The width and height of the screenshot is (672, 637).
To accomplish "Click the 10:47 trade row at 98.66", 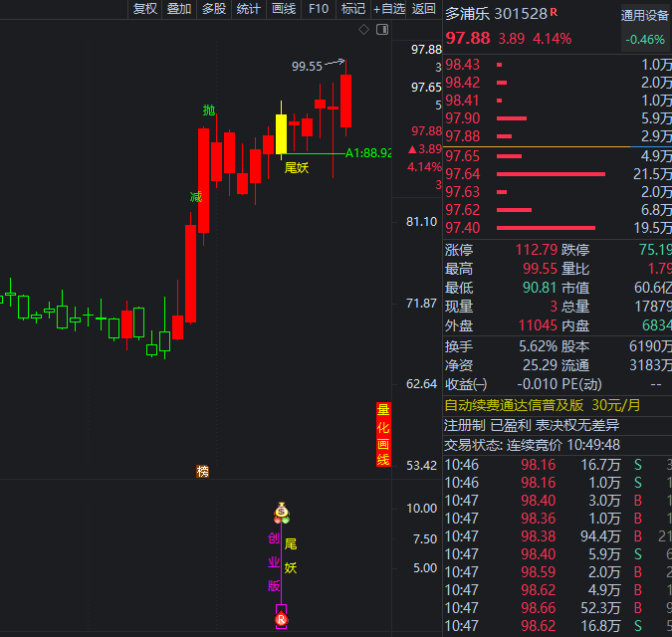I will point(558,608).
